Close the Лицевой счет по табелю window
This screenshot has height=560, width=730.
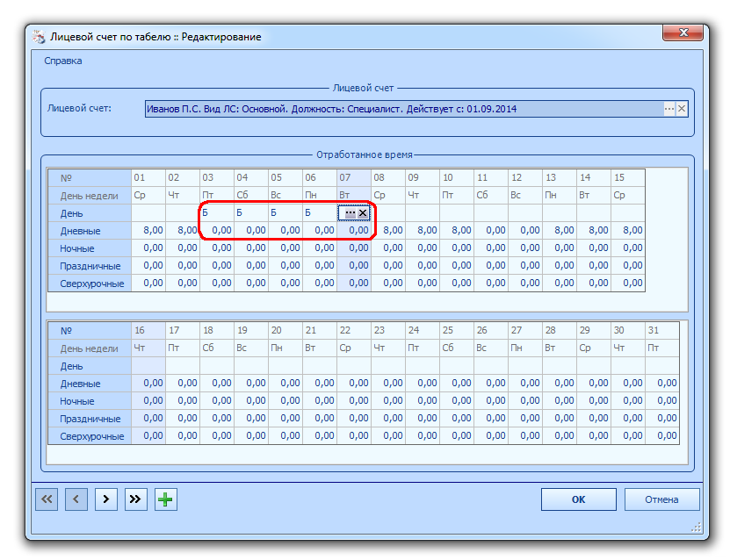pos(683,32)
